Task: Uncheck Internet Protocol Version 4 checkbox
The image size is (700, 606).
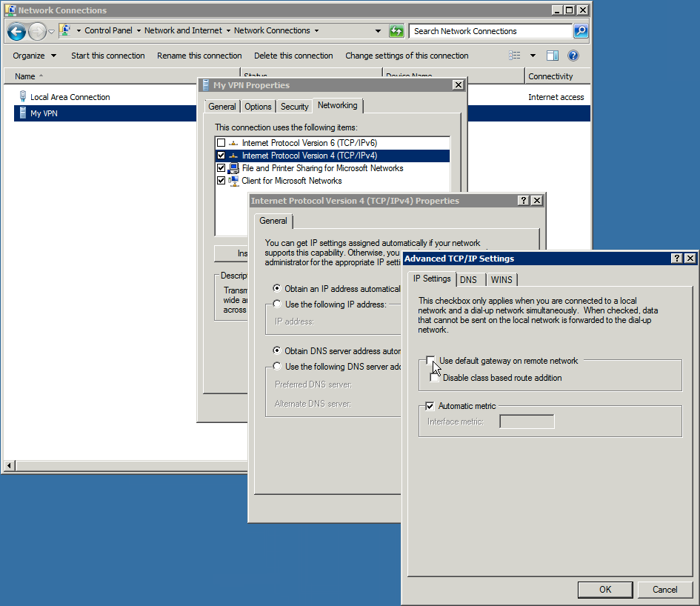Action: click(221, 156)
